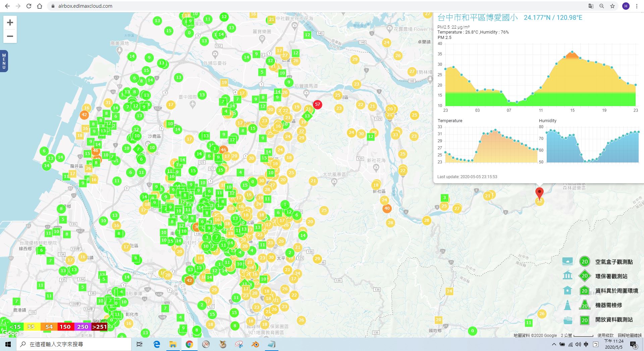Viewport: 644px width, 351px height.
Task: Click the round 20 airbox legend marker
Action: click(585, 261)
